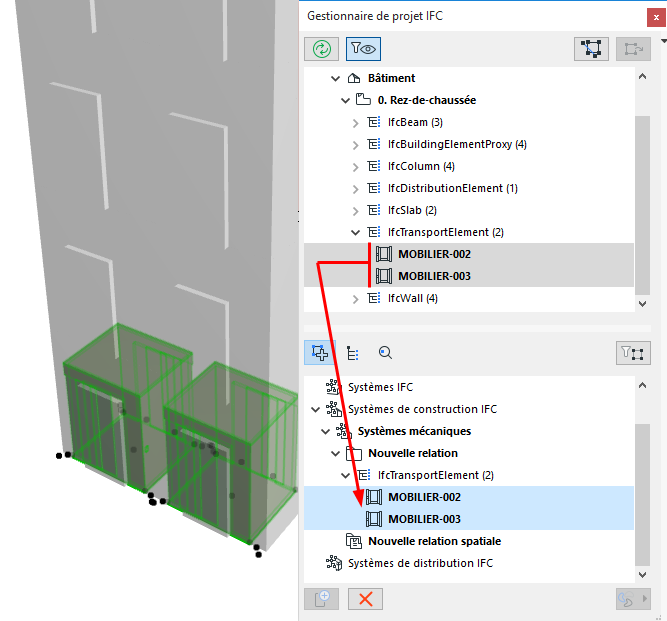Click the select elements in model icon

click(x=591, y=49)
